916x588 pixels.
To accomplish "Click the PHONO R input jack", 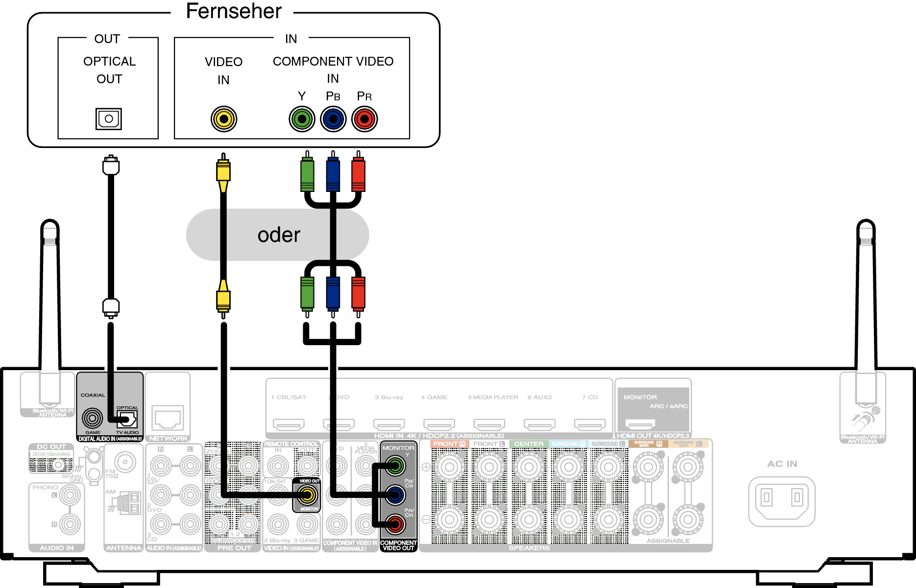I will [x=70, y=524].
